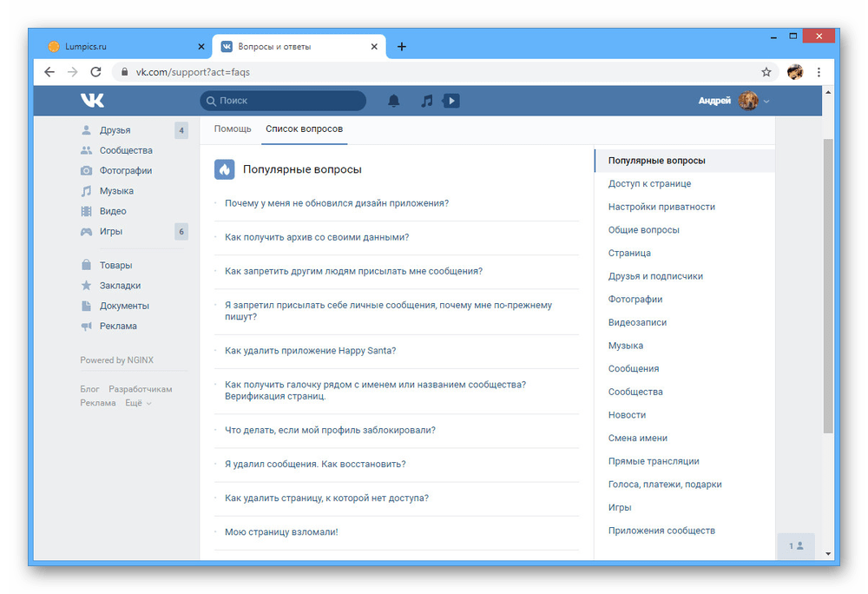Click the online friends counter widget
Image resolution: width=868 pixels, height=594 pixels.
click(796, 546)
